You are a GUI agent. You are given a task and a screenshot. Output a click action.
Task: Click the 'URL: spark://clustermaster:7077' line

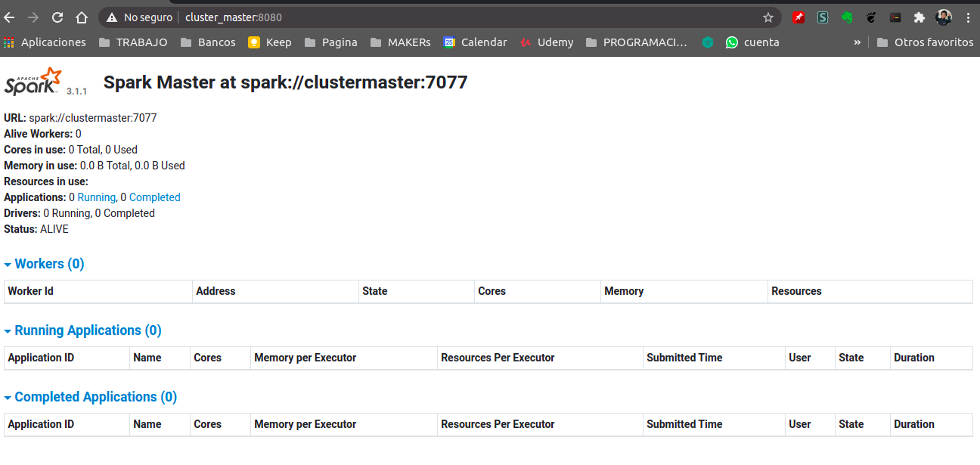pyautogui.click(x=80, y=118)
